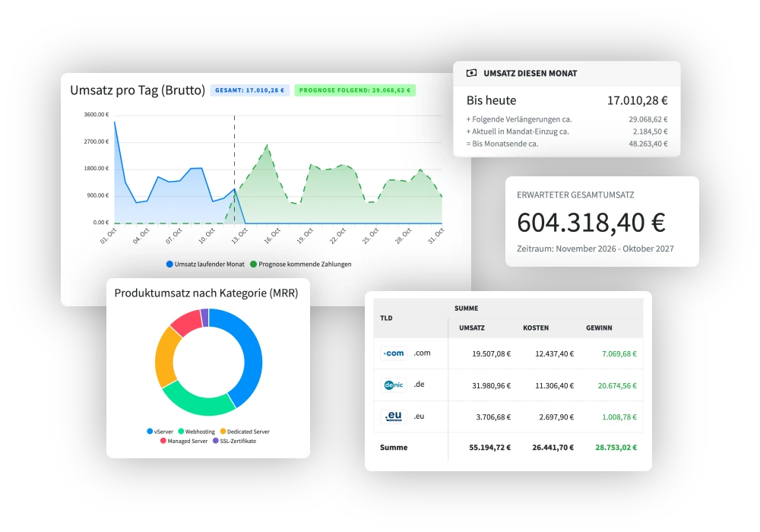Toggle vServer in the donut chart legend
The width and height of the screenshot is (760, 532).
point(160,431)
